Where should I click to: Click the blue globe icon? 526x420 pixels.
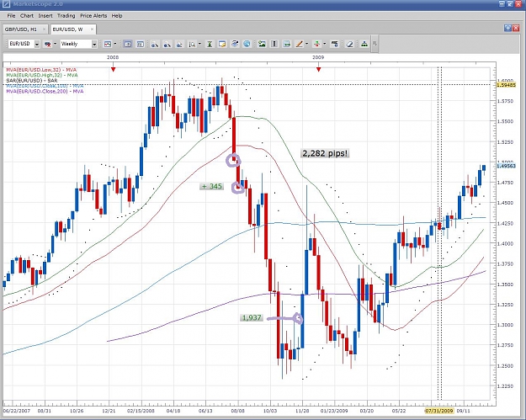pos(247,44)
